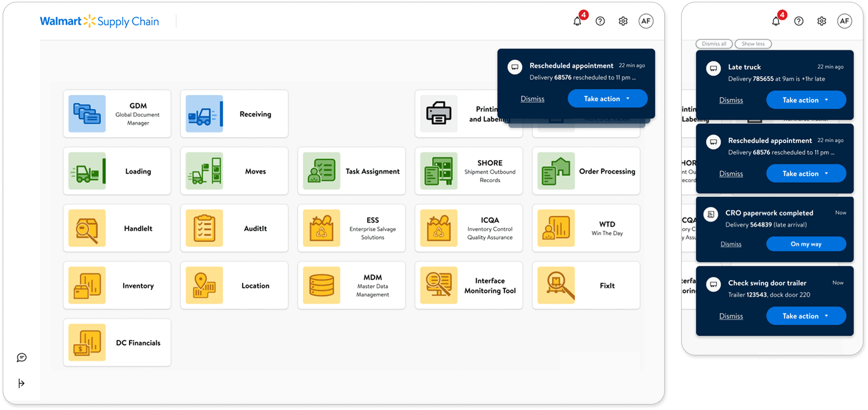Click Delivery 785655 late truck text
Viewport: 868px width, 410px height.
(x=777, y=79)
